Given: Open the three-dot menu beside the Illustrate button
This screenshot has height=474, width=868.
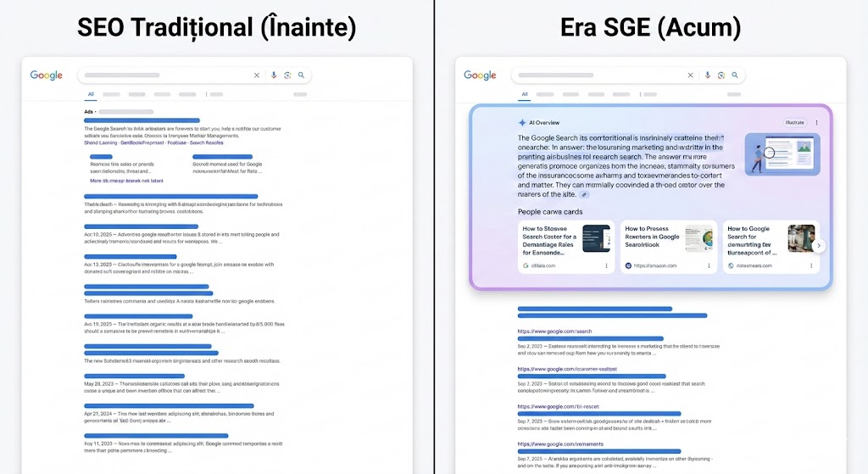Looking at the screenshot, I should (x=817, y=123).
